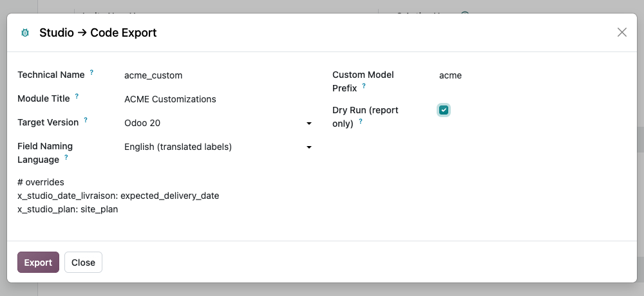
Task: Close the Code Export dialog with X
Action: 622,32
